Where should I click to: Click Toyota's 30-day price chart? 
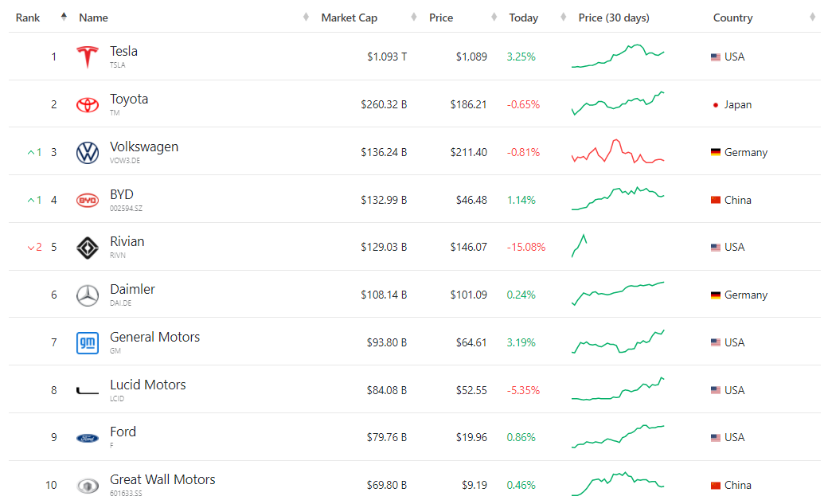[x=618, y=104]
